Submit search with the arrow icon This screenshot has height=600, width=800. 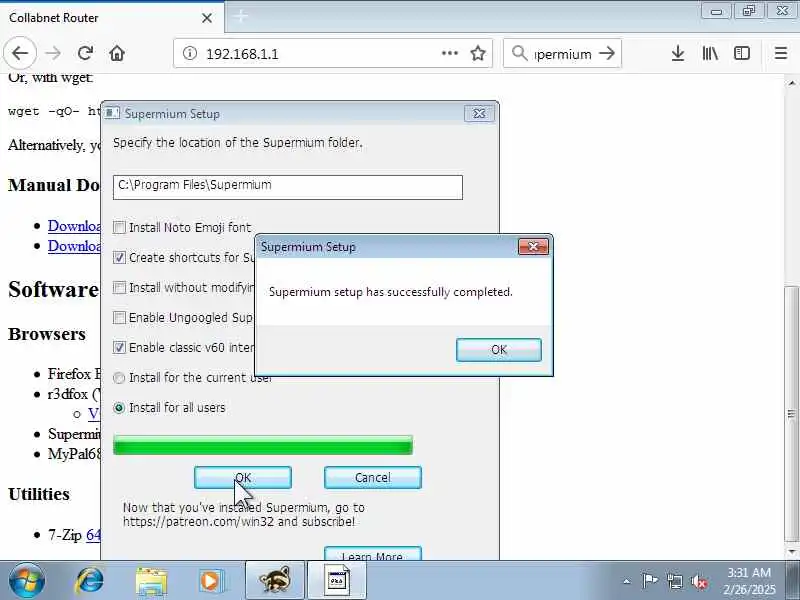607,53
